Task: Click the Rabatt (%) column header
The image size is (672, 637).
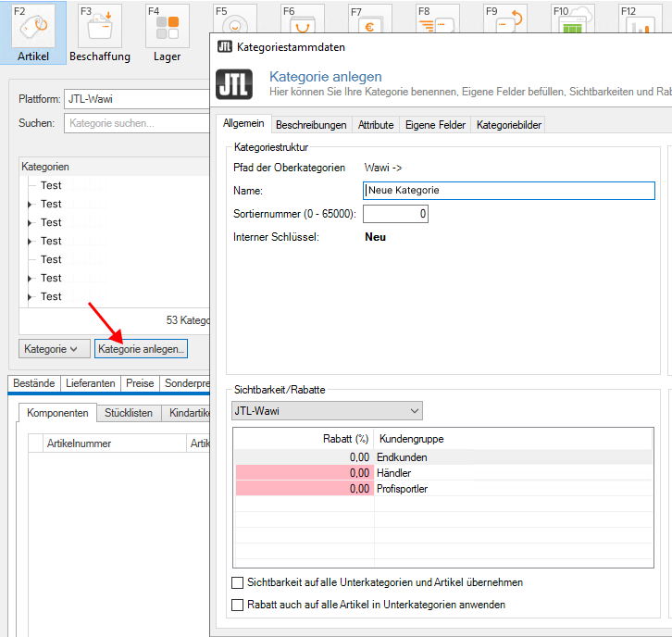Action: 305,439
